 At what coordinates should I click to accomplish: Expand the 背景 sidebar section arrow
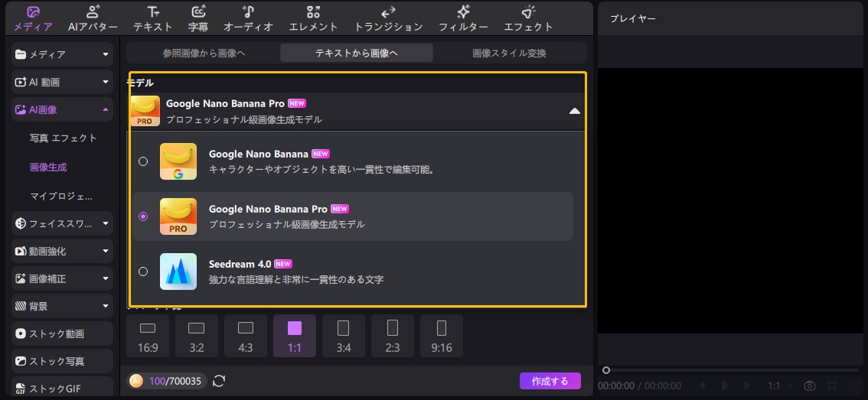point(105,306)
